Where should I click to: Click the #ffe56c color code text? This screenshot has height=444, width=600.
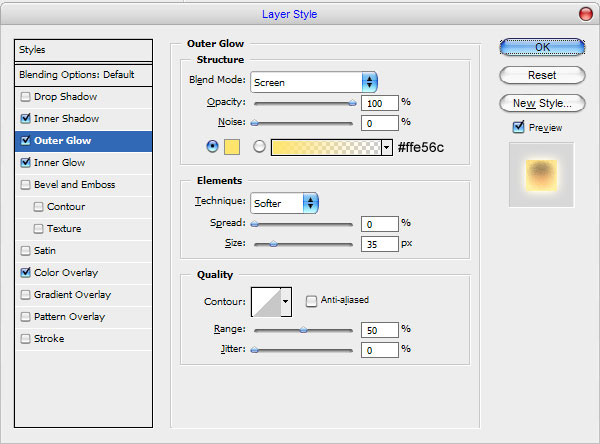[x=421, y=147]
